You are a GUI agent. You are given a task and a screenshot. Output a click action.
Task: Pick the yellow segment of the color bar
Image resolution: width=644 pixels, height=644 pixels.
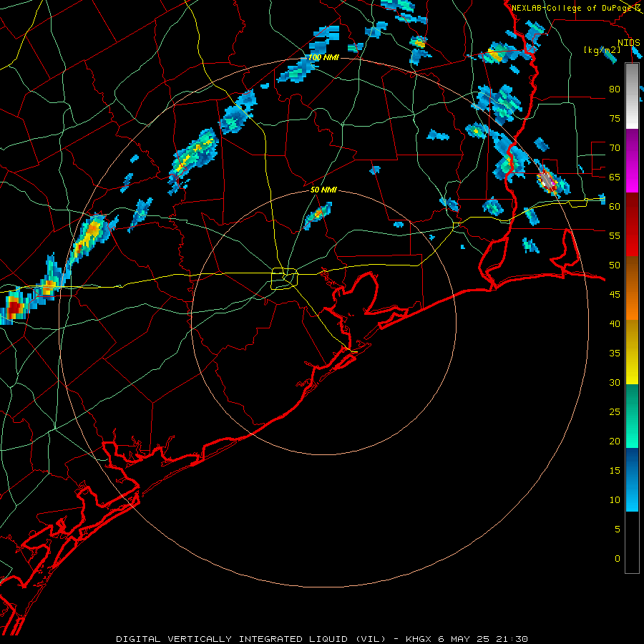[x=632, y=352]
